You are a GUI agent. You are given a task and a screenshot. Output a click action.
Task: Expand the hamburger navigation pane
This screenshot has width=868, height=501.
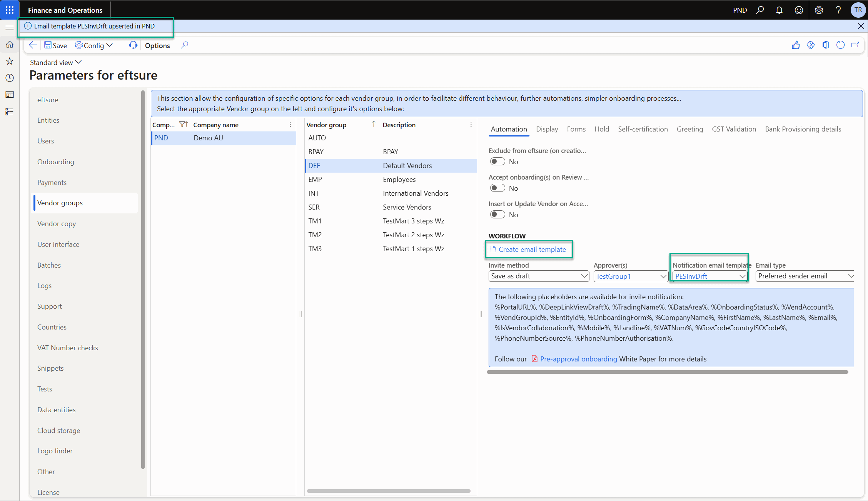(10, 28)
